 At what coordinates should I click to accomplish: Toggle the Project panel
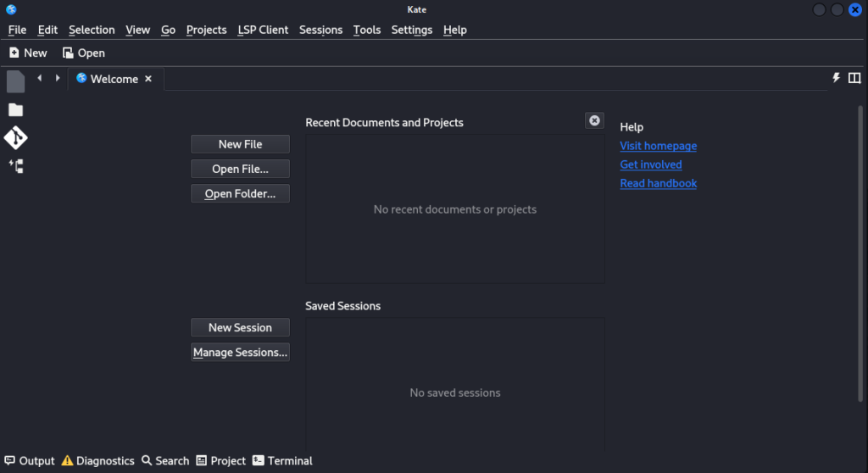(x=220, y=461)
